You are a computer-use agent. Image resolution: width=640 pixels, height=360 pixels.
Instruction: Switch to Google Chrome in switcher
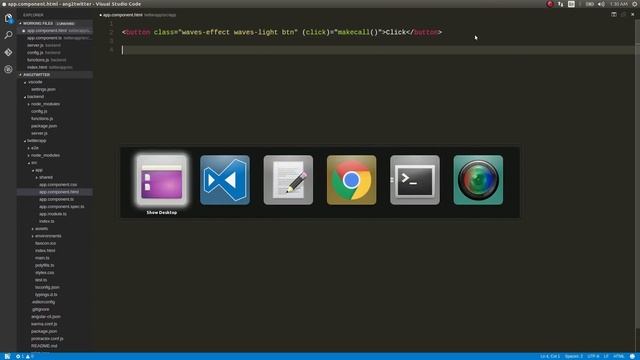351,180
